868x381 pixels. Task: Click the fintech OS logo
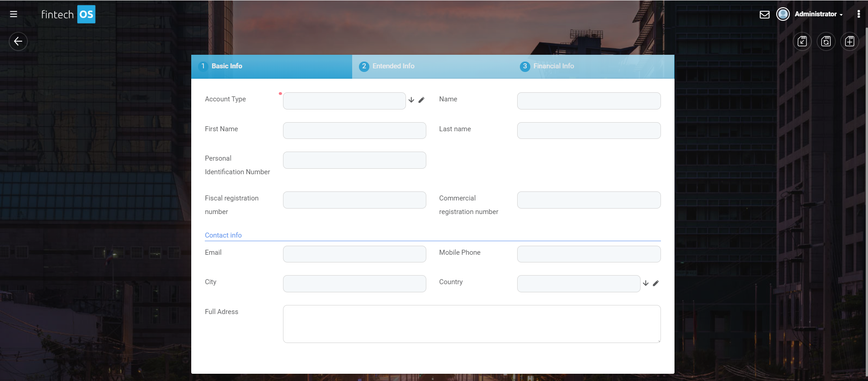pos(68,14)
